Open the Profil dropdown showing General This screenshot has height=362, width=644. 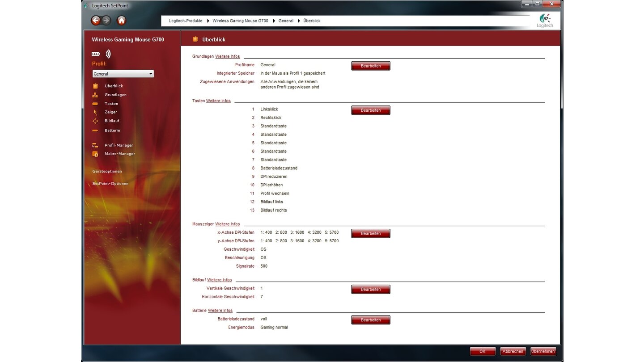pyautogui.click(x=123, y=74)
